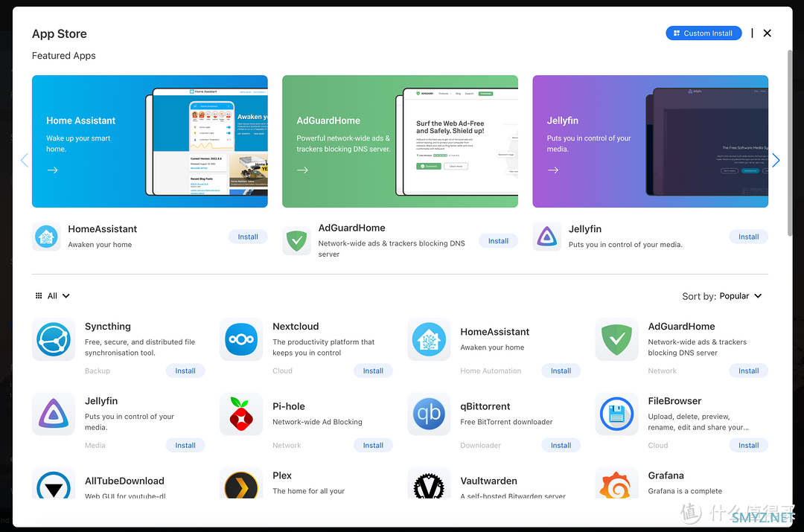Install Nextcloud from the app grid
804x532 pixels.
[373, 371]
